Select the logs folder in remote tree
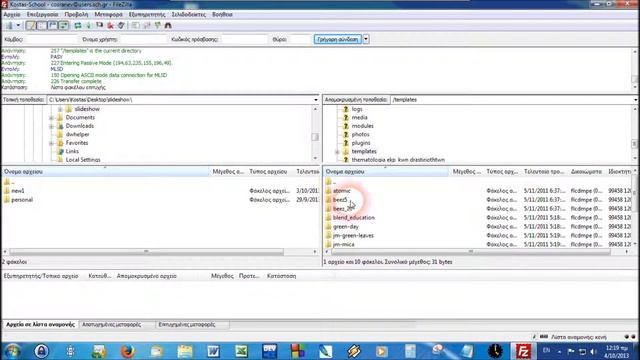 pyautogui.click(x=357, y=109)
